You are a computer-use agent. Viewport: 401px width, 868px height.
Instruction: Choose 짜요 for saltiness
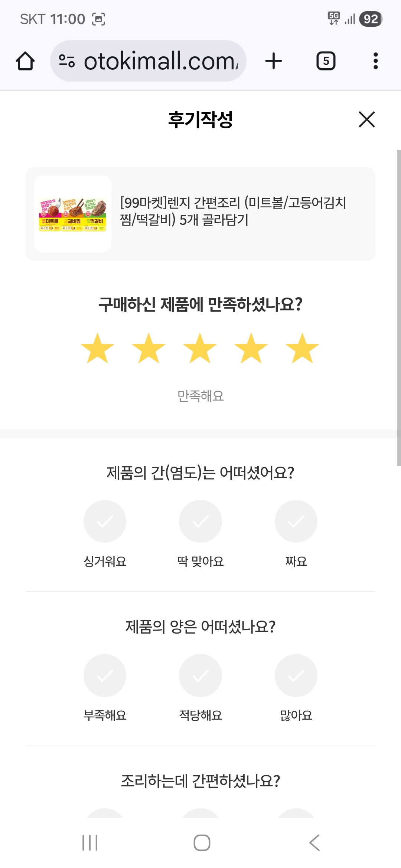pos(296,522)
